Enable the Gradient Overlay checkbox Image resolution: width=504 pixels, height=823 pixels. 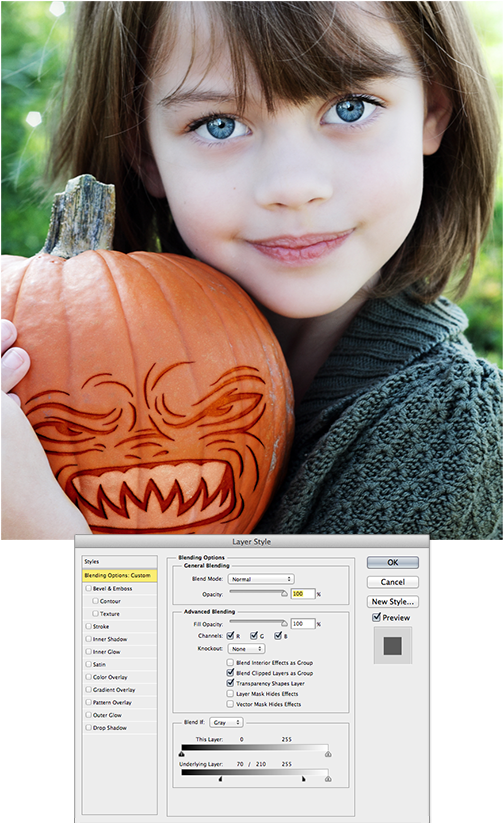(89, 690)
